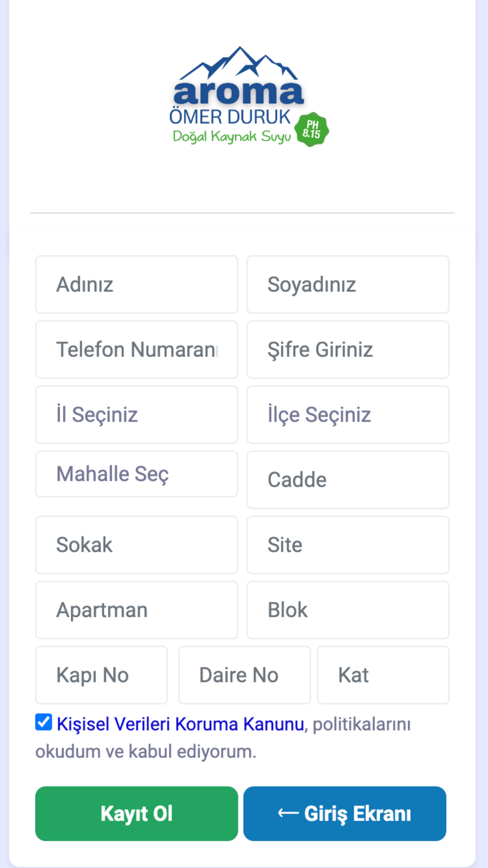Expand the Mahalle Seç dropdown
The width and height of the screenshot is (488, 868).
[137, 474]
